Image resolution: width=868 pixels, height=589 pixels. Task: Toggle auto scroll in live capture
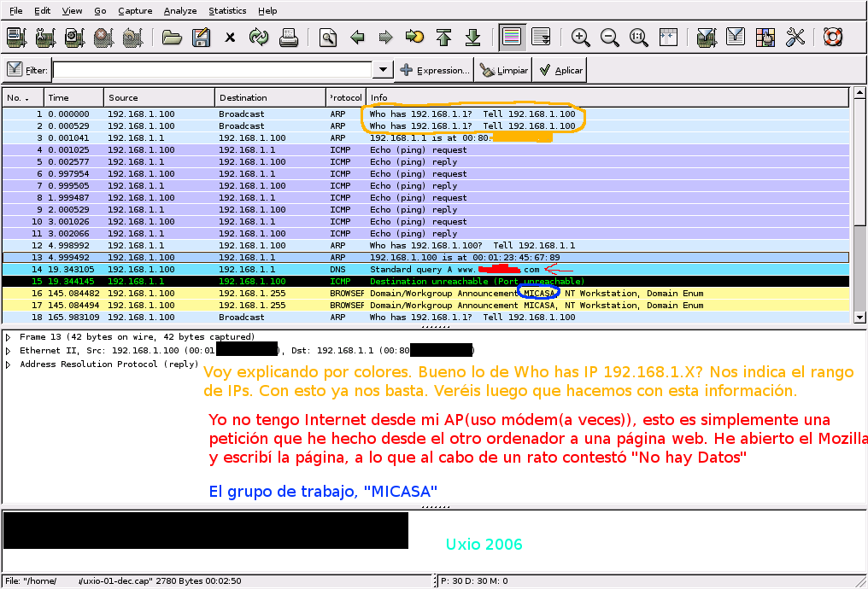pyautogui.click(x=541, y=38)
